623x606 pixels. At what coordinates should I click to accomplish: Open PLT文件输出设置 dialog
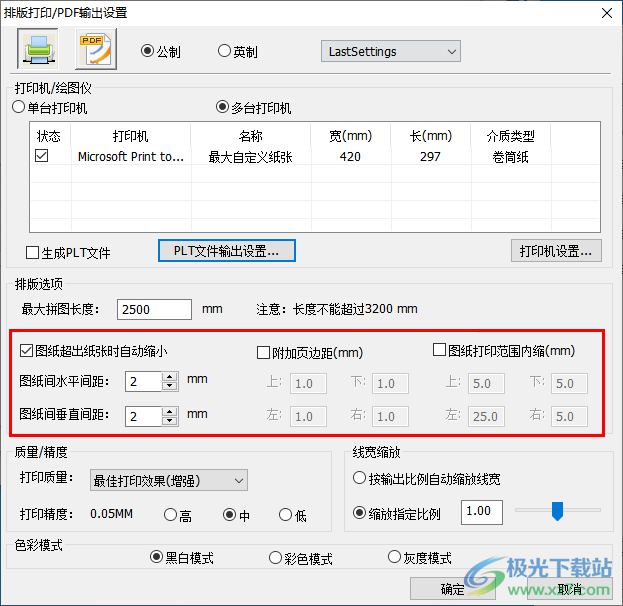click(x=226, y=251)
